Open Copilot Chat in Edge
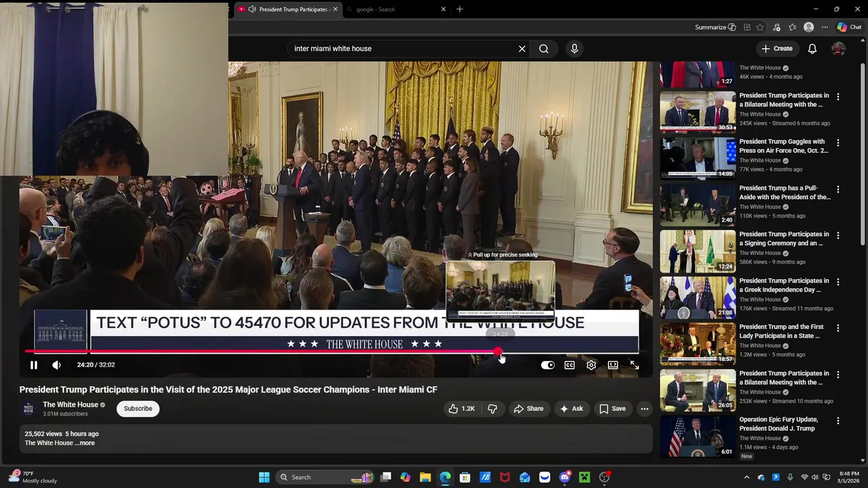Image resolution: width=868 pixels, height=488 pixels. (x=849, y=27)
